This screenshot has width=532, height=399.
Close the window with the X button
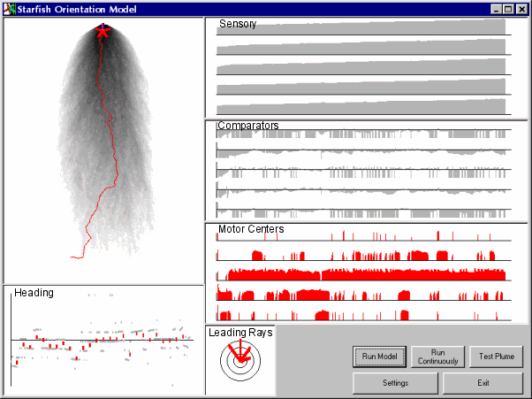(521, 9)
